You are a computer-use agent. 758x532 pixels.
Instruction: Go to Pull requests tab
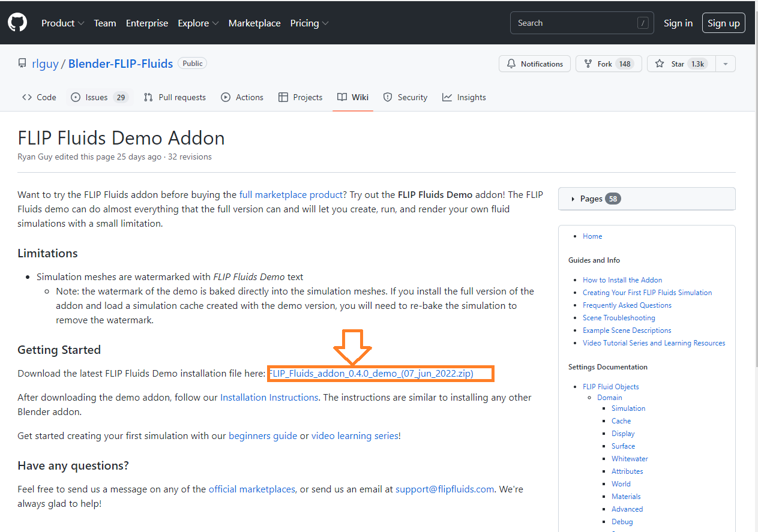click(x=175, y=97)
